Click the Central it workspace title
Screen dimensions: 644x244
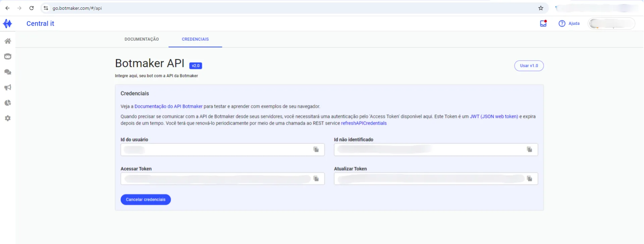pyautogui.click(x=40, y=24)
